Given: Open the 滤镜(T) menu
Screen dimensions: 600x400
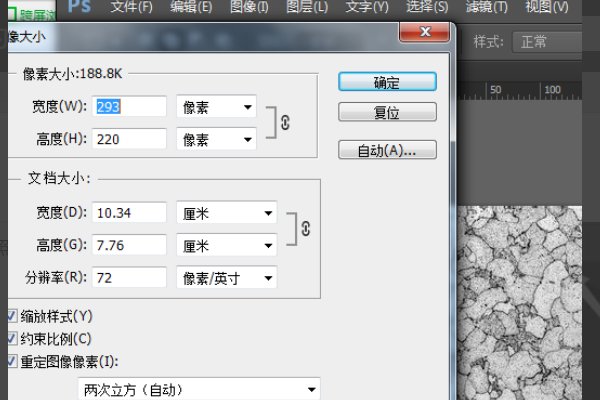Looking at the screenshot, I should pyautogui.click(x=486, y=7).
